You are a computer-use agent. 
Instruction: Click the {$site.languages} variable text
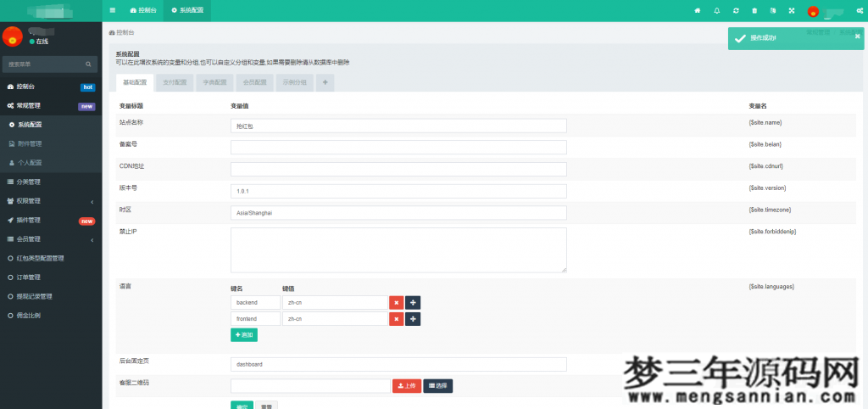coord(771,287)
